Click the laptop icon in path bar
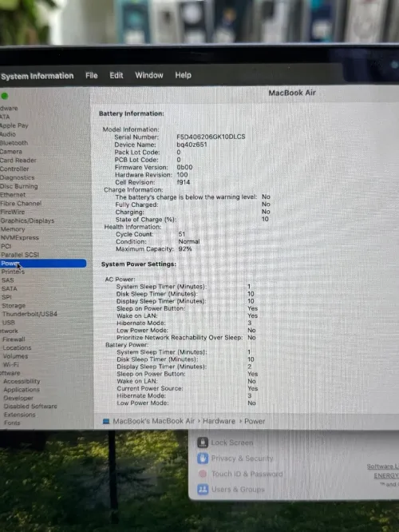Image resolution: width=399 pixels, height=532 pixels. [x=106, y=422]
